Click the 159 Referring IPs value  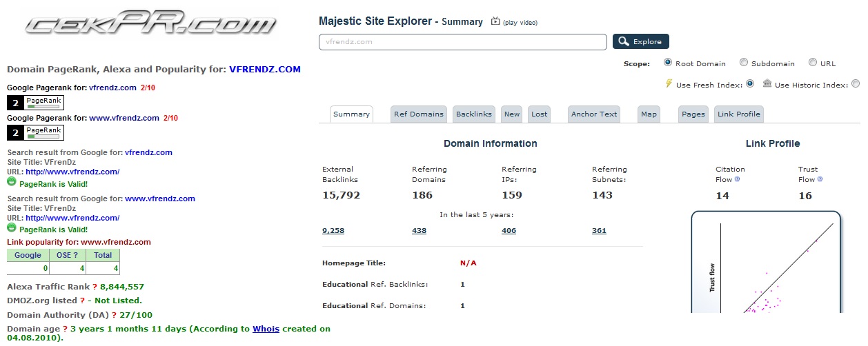coord(512,195)
